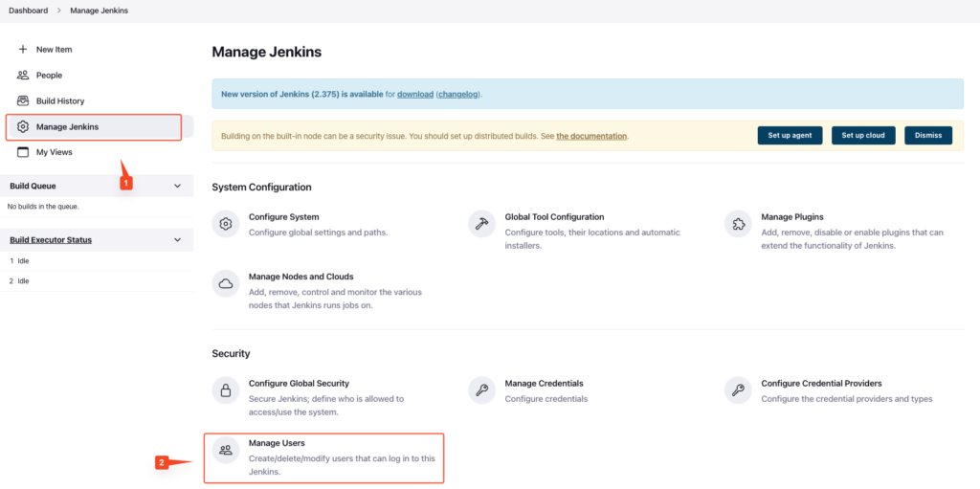Open Manage Plugins page
The height and width of the screenshot is (489, 980).
[791, 217]
